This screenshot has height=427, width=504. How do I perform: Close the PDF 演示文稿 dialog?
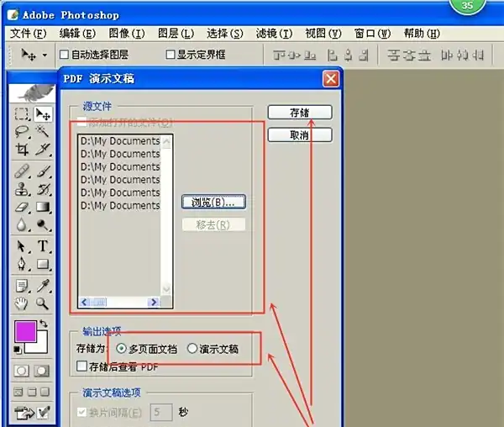pyautogui.click(x=331, y=79)
